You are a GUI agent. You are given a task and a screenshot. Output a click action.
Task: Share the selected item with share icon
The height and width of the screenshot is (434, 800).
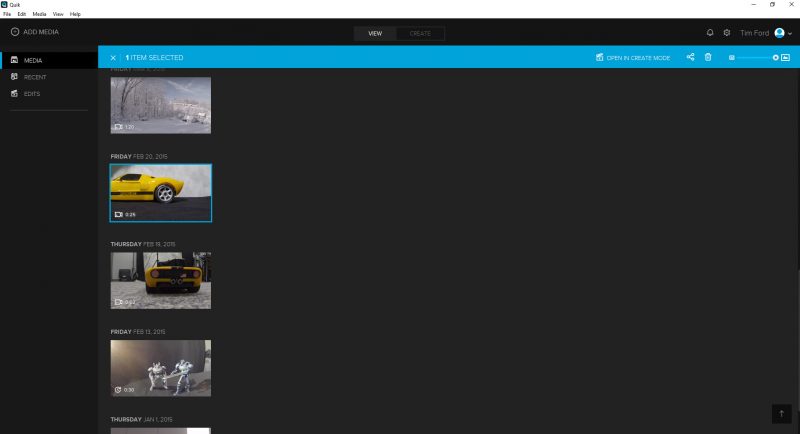[690, 58]
